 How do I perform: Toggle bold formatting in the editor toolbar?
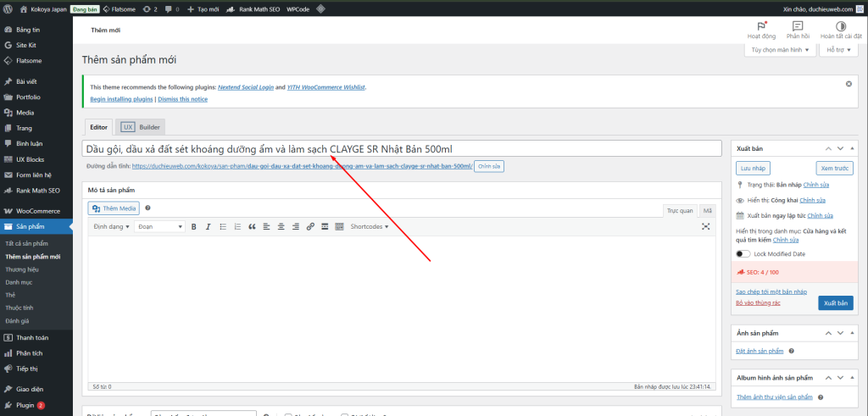click(x=194, y=226)
